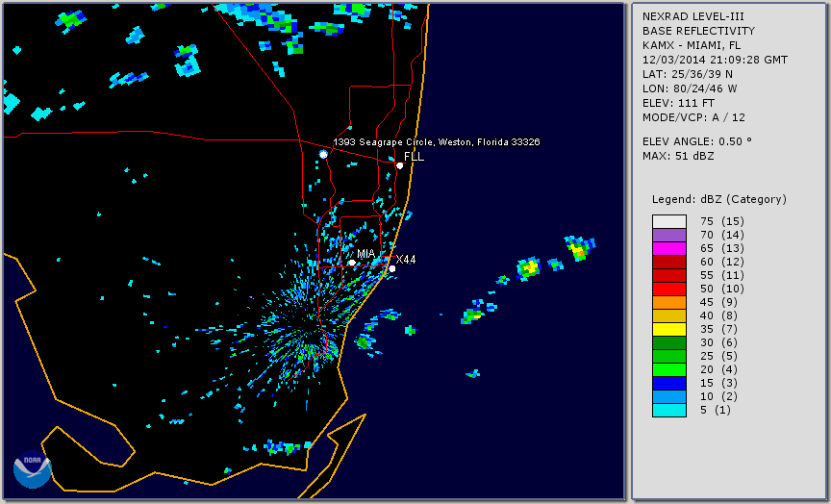Select the 50 dBZ bright red swatch

[669, 289]
